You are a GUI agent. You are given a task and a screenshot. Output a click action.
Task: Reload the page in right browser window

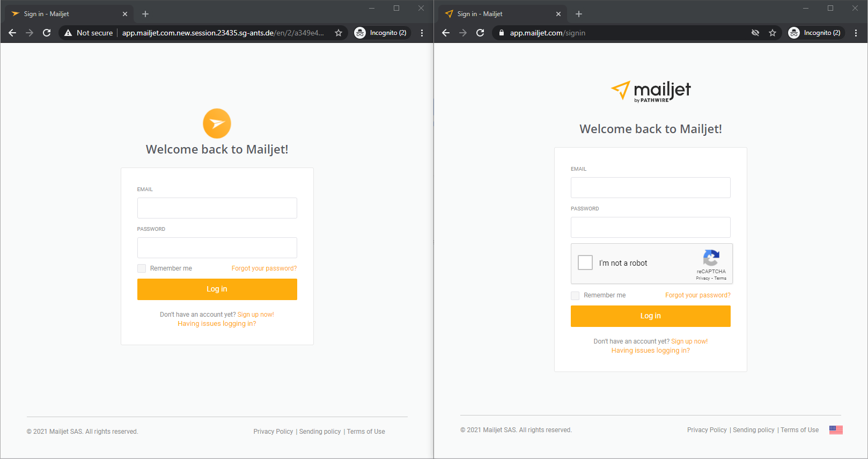(x=480, y=33)
